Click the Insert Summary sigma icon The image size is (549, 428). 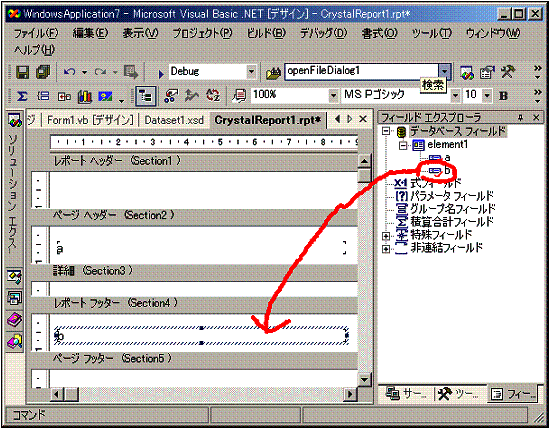pos(22,96)
